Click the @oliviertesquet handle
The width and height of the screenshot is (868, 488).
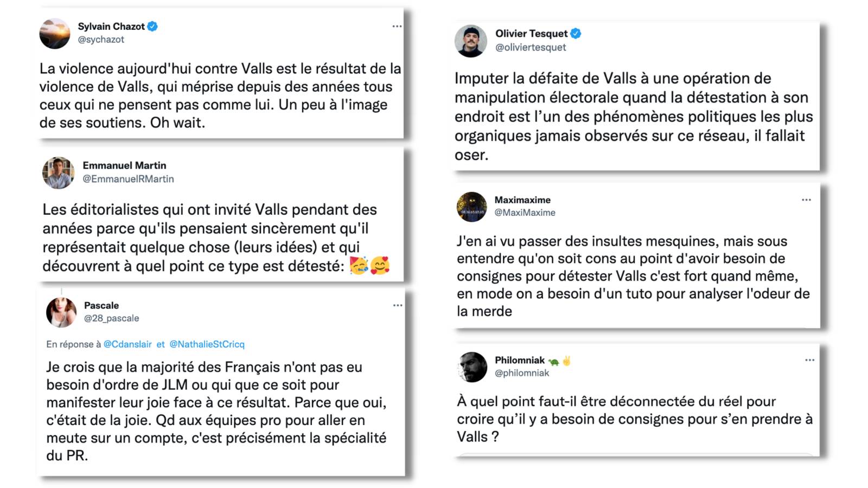tap(531, 47)
